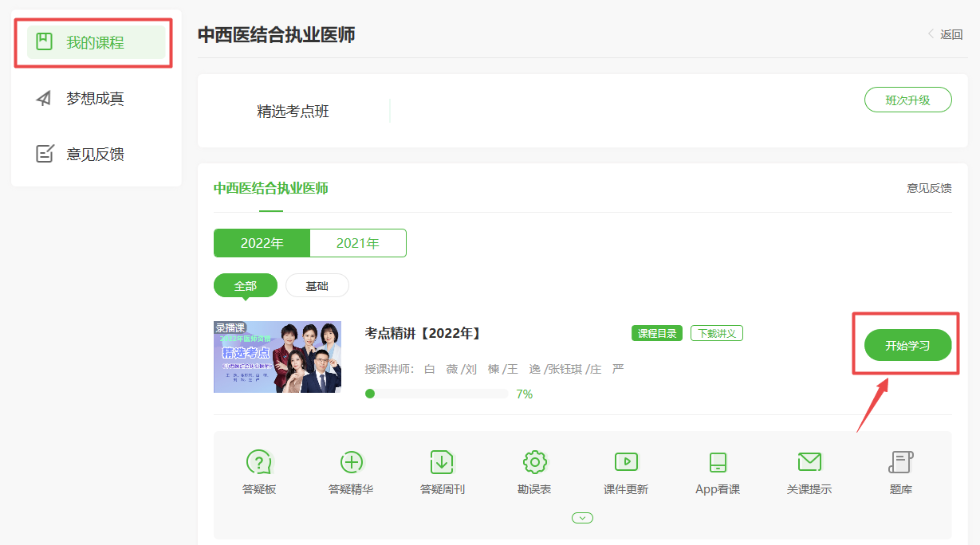Click the 班次升级 button
The width and height of the screenshot is (980, 545).
point(907,100)
